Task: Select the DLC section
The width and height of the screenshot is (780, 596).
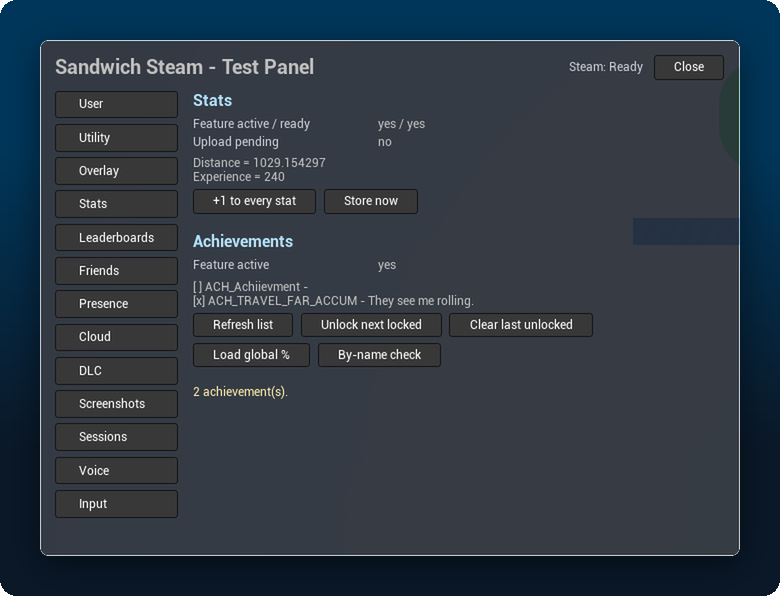Action: coord(116,371)
